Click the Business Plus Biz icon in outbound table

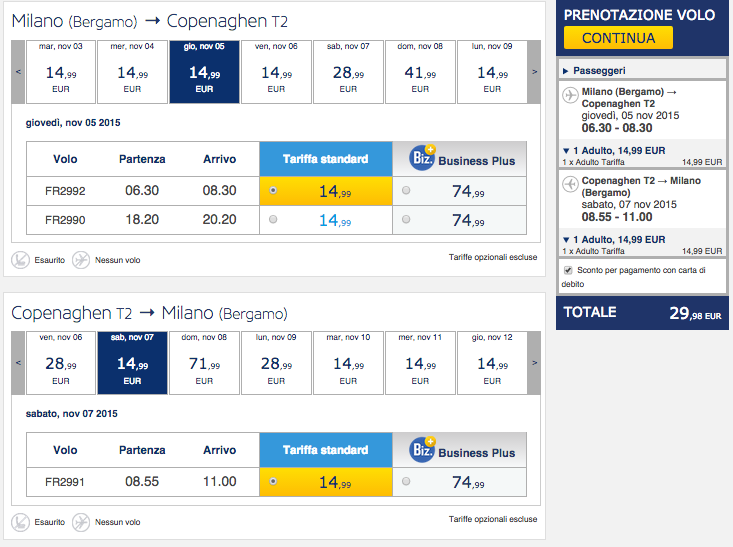422,158
